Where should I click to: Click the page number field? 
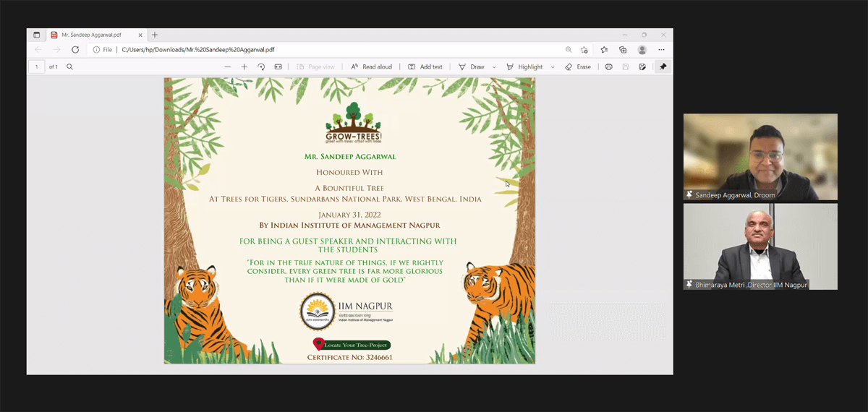point(37,66)
